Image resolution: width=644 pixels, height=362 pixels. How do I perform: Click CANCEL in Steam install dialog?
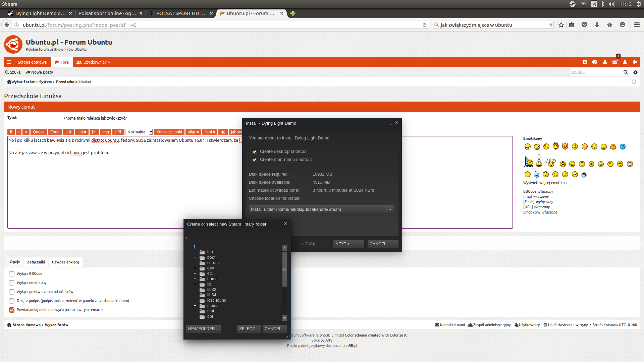coord(383,244)
